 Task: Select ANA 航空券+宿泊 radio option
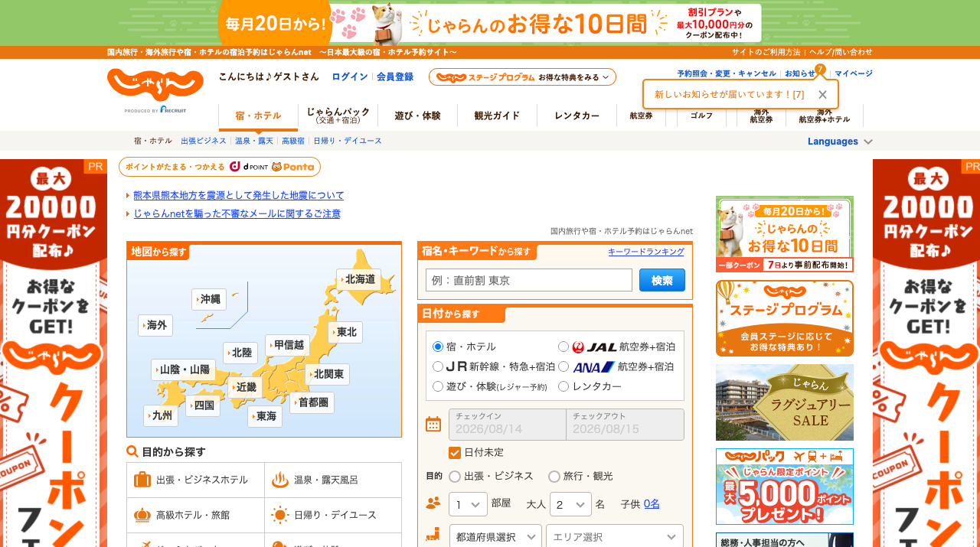563,366
